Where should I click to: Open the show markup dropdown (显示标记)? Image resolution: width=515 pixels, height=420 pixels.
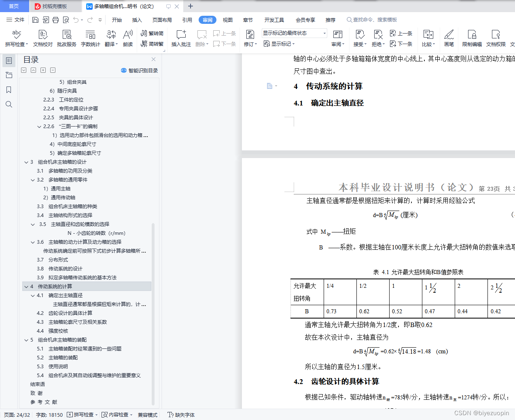[x=279, y=44]
